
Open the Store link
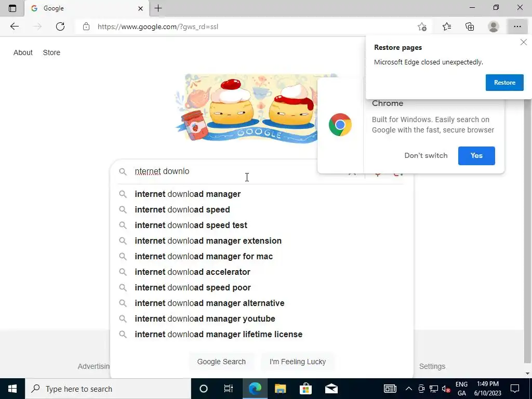pos(51,52)
